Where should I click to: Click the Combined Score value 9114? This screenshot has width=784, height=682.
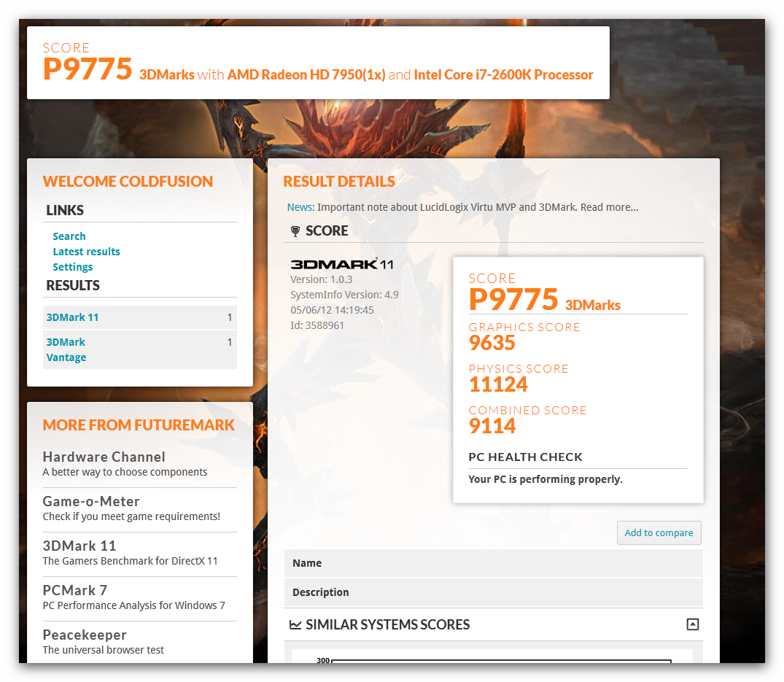[x=492, y=426]
